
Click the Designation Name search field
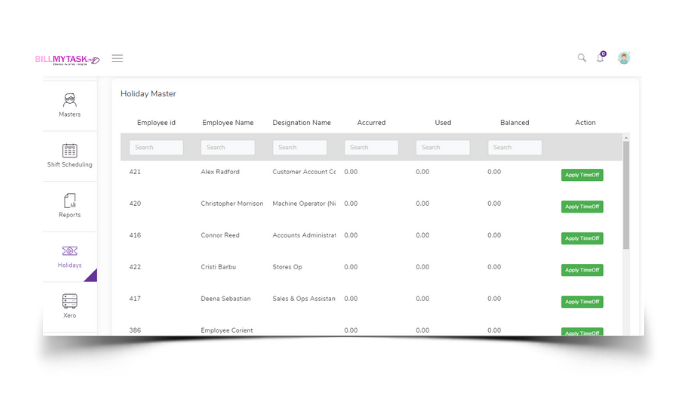[x=300, y=147]
